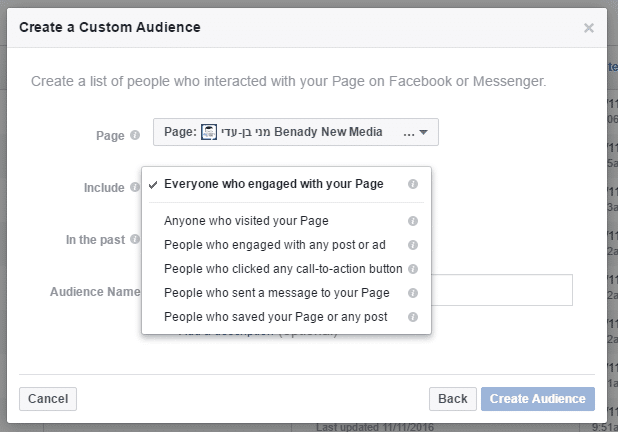Show info for Anyone who visited your Page
Image resolution: width=618 pixels, height=432 pixels.
[413, 221]
